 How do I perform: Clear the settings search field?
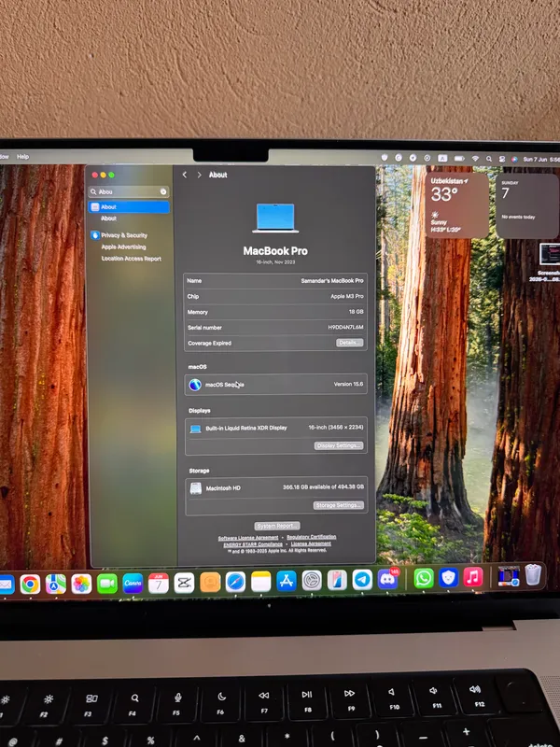(163, 191)
